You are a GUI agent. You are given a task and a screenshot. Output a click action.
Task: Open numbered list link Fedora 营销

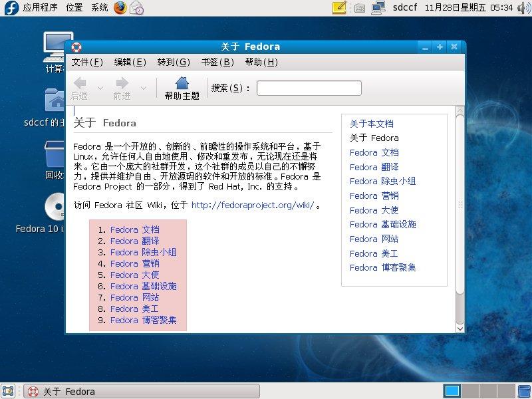click(x=135, y=263)
